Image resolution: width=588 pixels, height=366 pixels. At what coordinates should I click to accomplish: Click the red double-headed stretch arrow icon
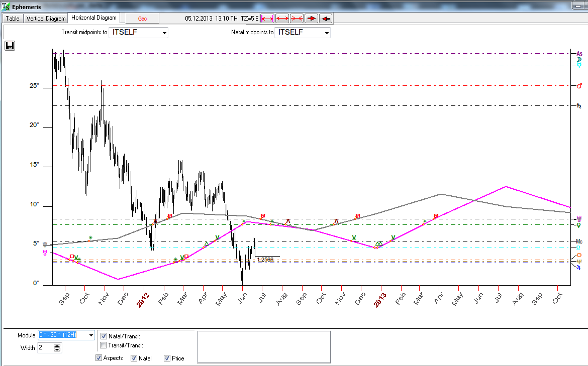(282, 19)
